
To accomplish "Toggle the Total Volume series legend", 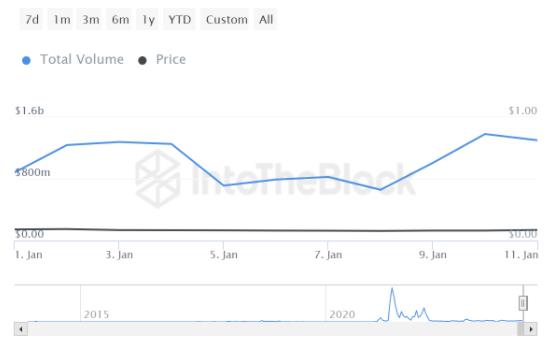I will (82, 59).
